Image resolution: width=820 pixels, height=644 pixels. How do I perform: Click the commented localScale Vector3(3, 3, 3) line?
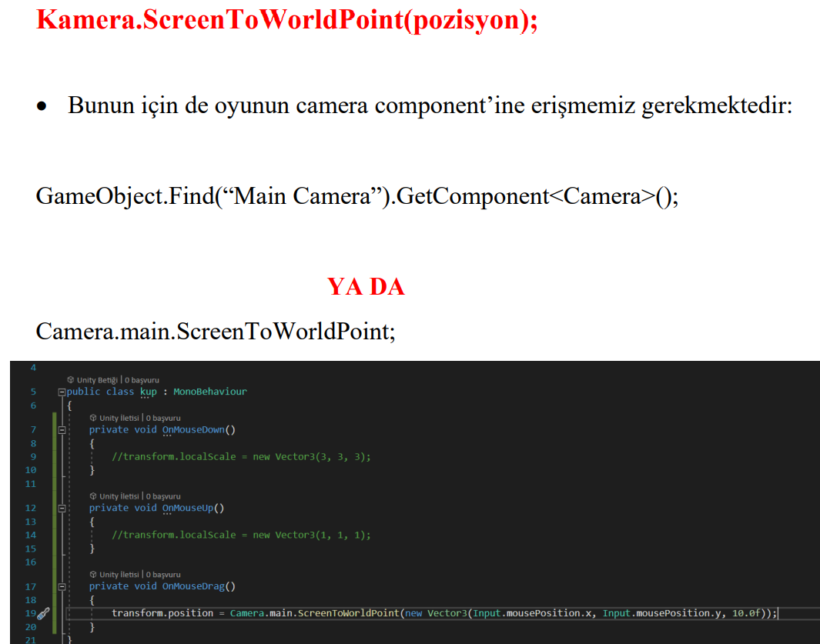coord(241,456)
